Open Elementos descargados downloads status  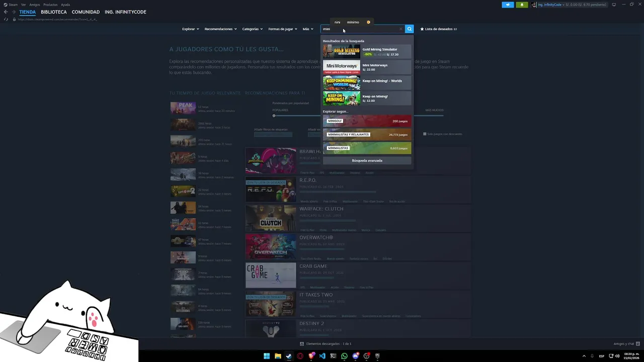point(326,344)
